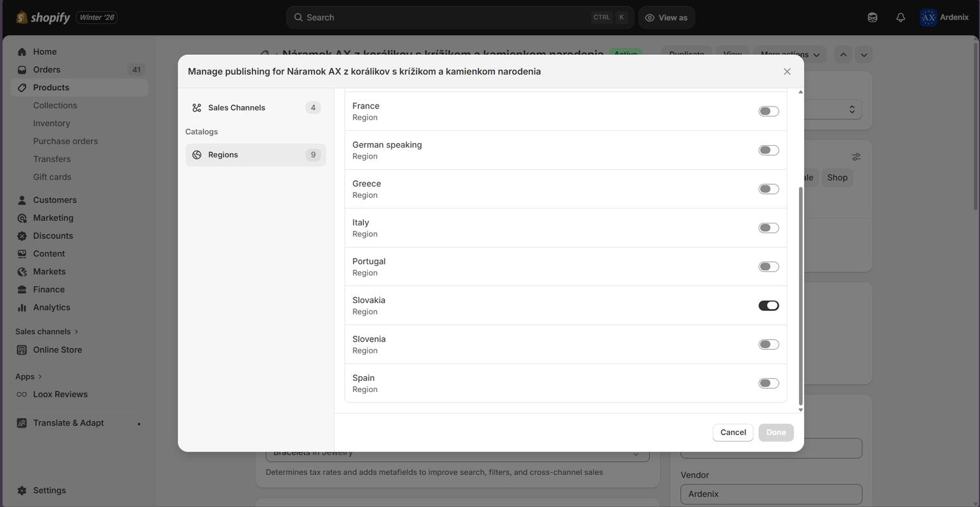Expand the Sales channels section chevron
The image size is (980, 507).
point(76,332)
